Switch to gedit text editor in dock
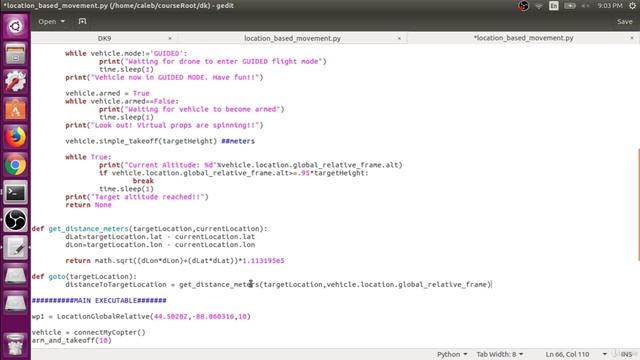Viewport: 640px width, 360px height. click(15, 248)
